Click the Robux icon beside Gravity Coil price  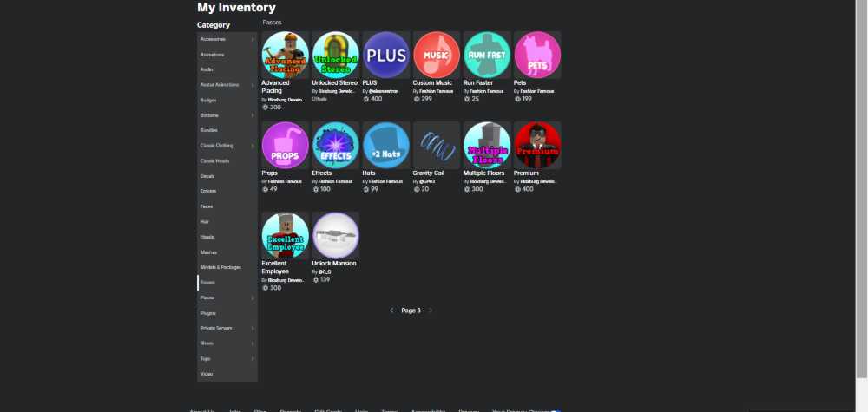pyautogui.click(x=417, y=189)
